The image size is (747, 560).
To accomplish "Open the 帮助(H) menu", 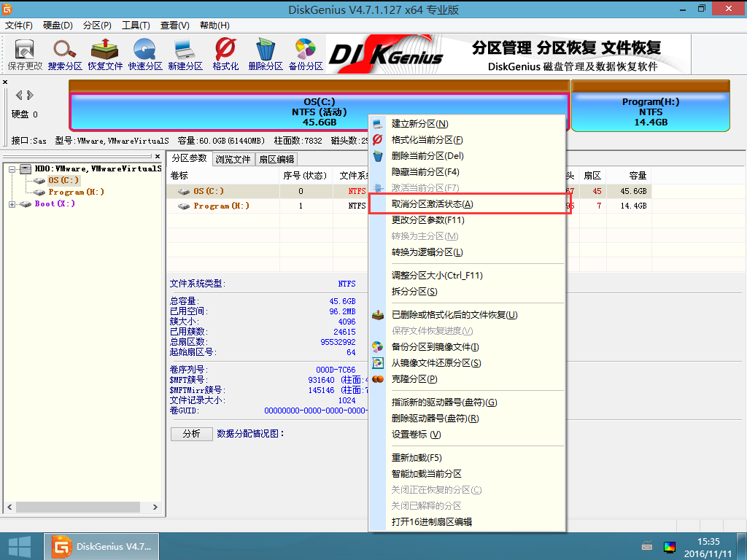I will coord(214,26).
